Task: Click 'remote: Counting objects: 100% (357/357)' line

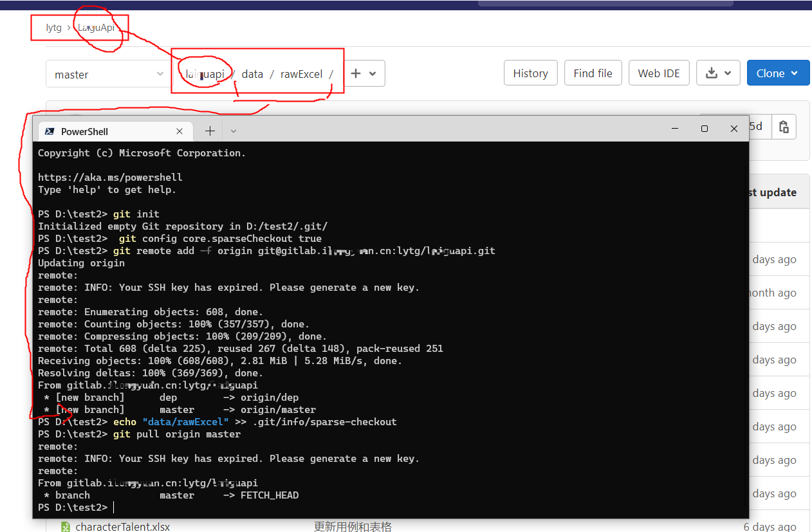Action: (x=174, y=324)
